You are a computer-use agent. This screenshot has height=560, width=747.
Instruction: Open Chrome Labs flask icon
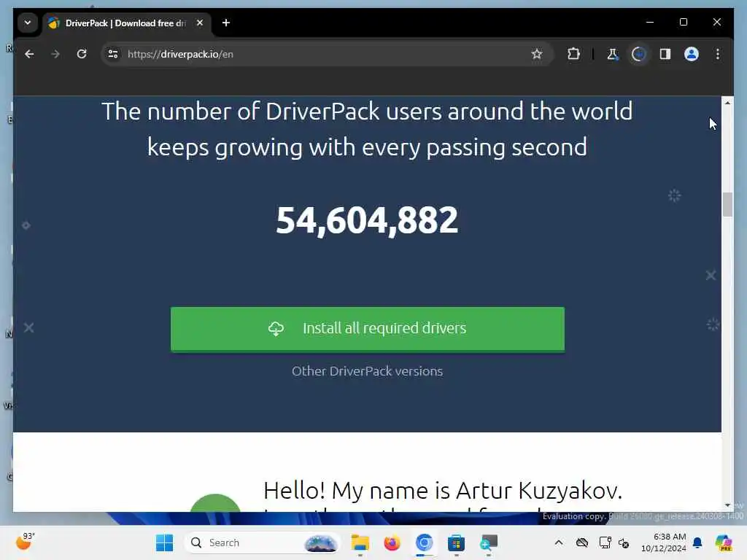tap(613, 54)
